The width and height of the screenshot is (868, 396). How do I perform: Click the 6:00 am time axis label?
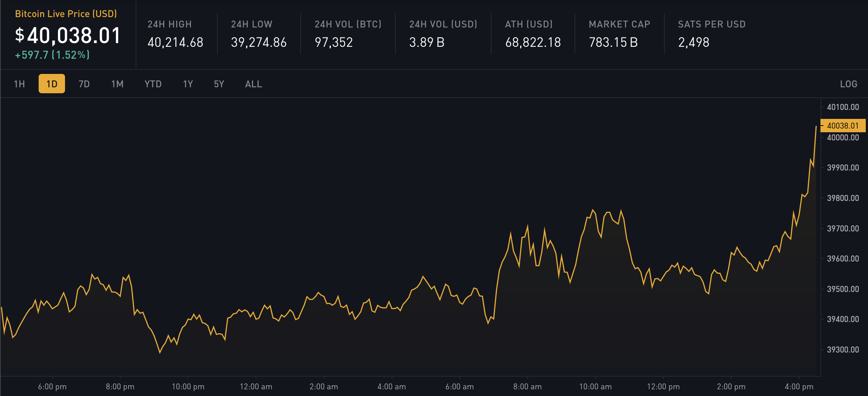(x=460, y=387)
